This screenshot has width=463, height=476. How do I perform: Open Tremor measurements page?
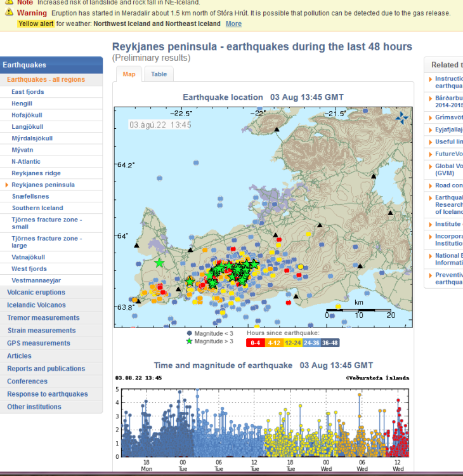point(43,318)
